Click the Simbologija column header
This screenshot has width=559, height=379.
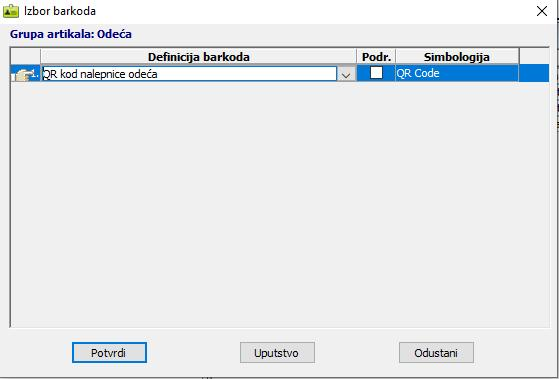pyautogui.click(x=457, y=57)
